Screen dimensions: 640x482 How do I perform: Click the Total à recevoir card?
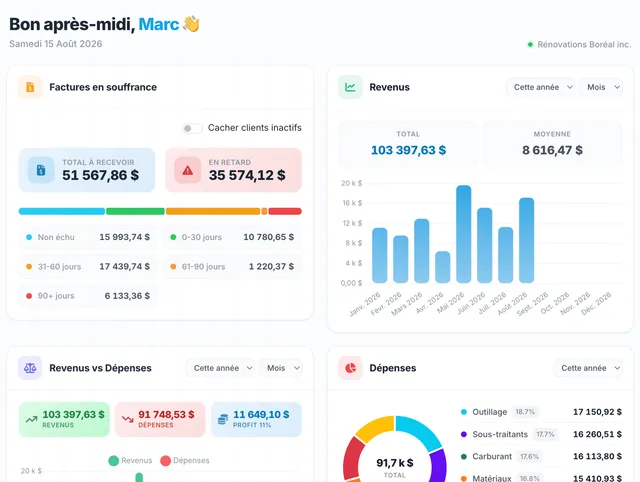(87, 170)
